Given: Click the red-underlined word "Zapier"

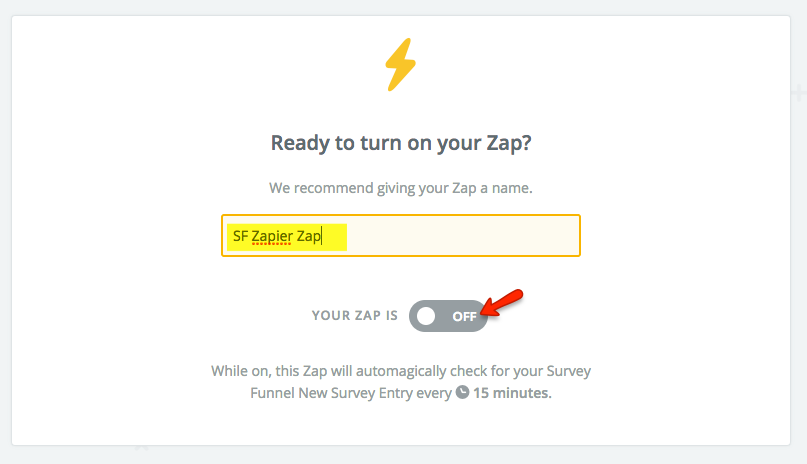Looking at the screenshot, I should [272, 237].
